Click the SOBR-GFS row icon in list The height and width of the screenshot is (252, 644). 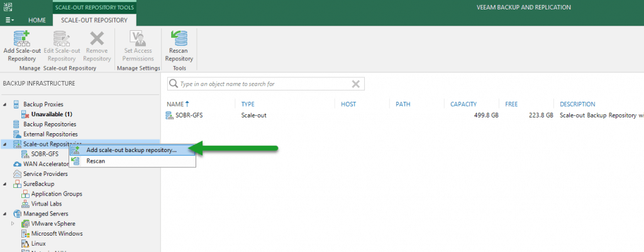point(170,116)
